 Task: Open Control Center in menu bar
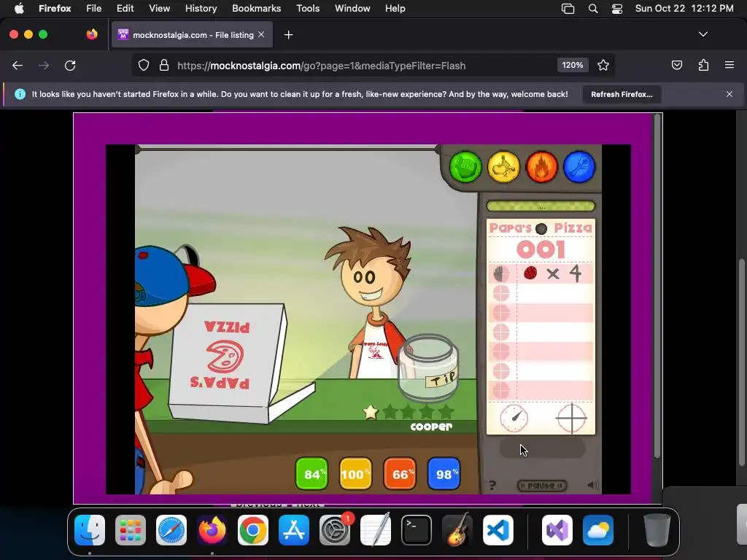click(617, 9)
